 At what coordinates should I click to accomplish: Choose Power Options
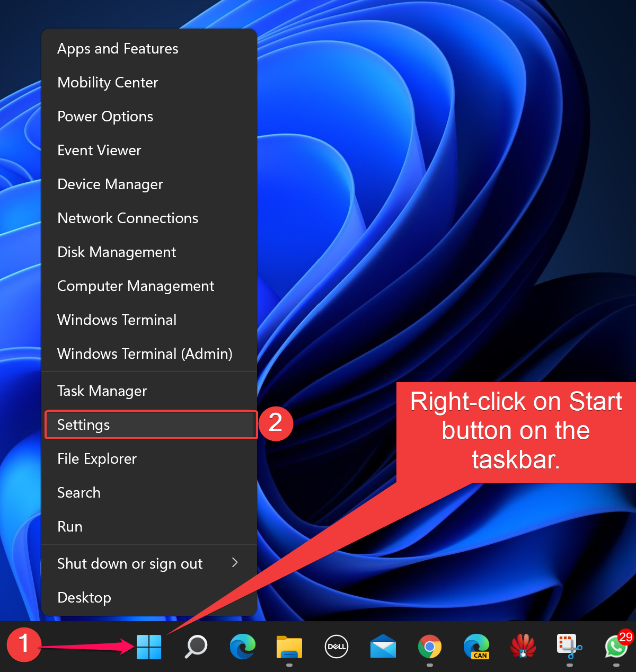click(149, 117)
